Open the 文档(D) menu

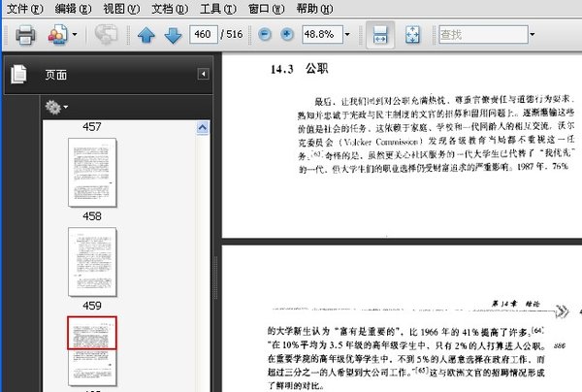[x=170, y=8]
